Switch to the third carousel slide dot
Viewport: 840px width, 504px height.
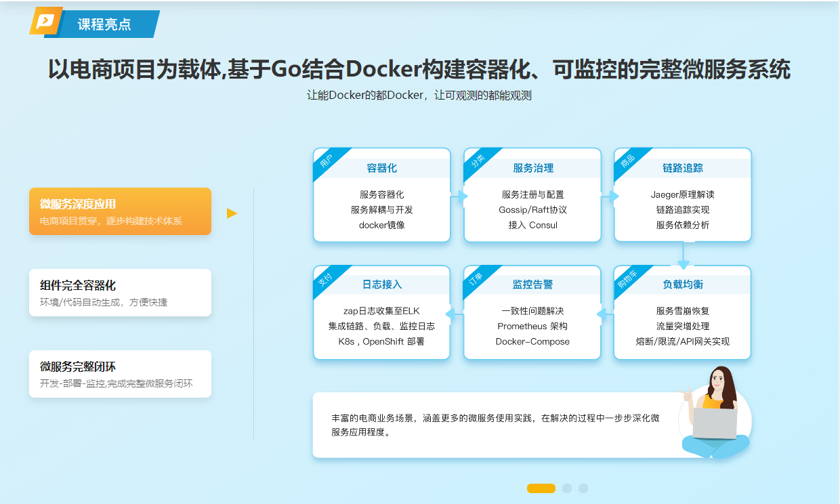point(583,488)
